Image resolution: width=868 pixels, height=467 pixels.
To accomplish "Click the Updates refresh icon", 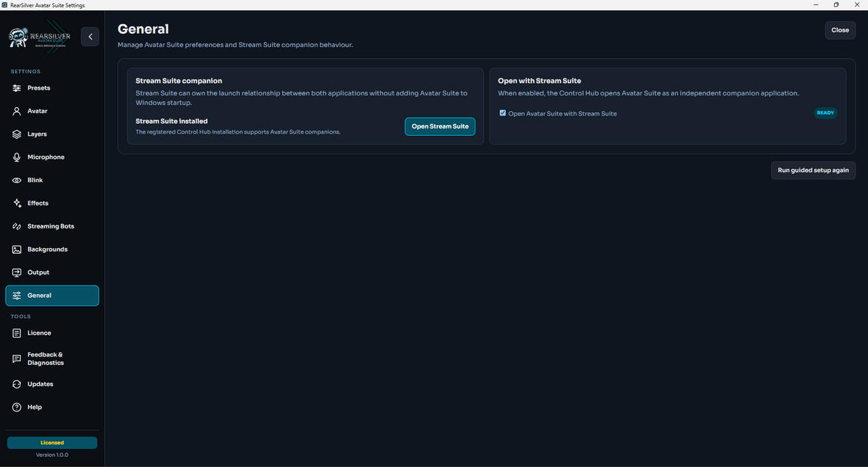I will 17,384.
